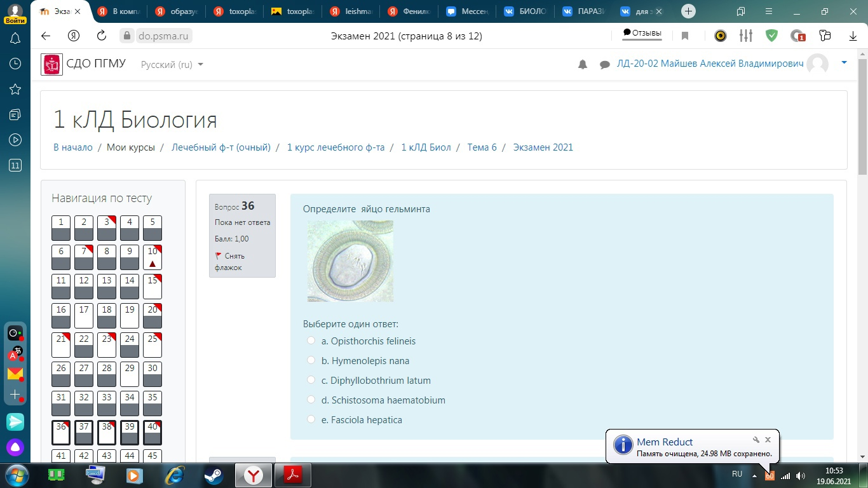
Task: Open the green shield protection extension
Action: (x=772, y=36)
